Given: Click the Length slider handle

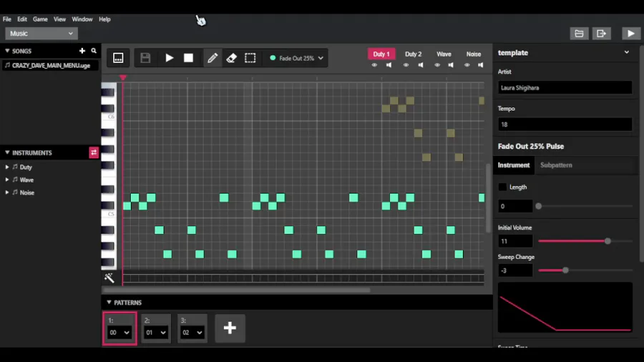Looking at the screenshot, I should tap(538, 206).
